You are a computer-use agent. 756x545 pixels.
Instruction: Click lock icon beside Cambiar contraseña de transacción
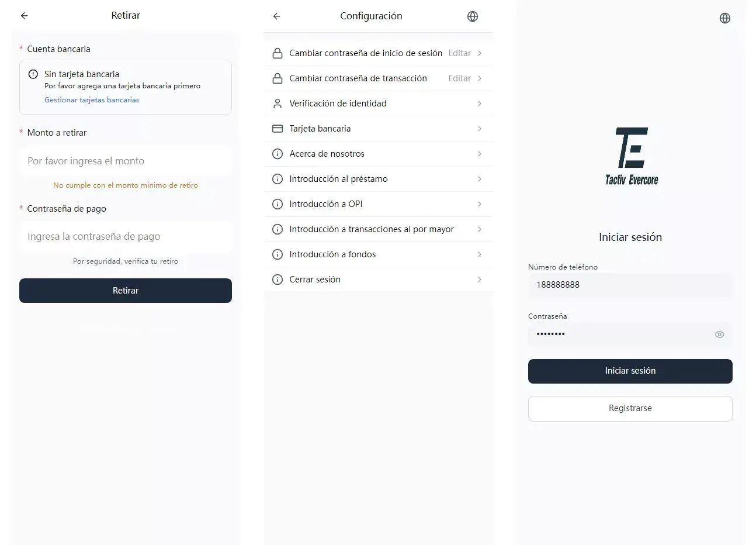(x=278, y=78)
